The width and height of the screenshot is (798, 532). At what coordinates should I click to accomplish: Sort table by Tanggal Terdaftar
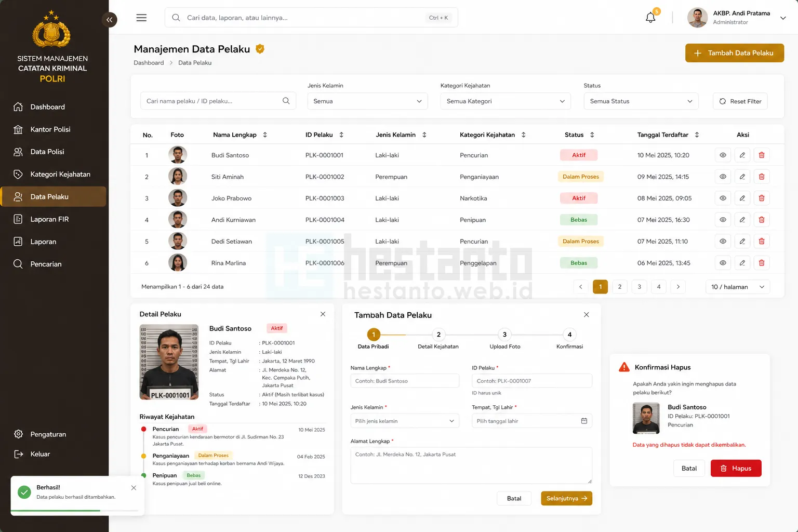697,135
